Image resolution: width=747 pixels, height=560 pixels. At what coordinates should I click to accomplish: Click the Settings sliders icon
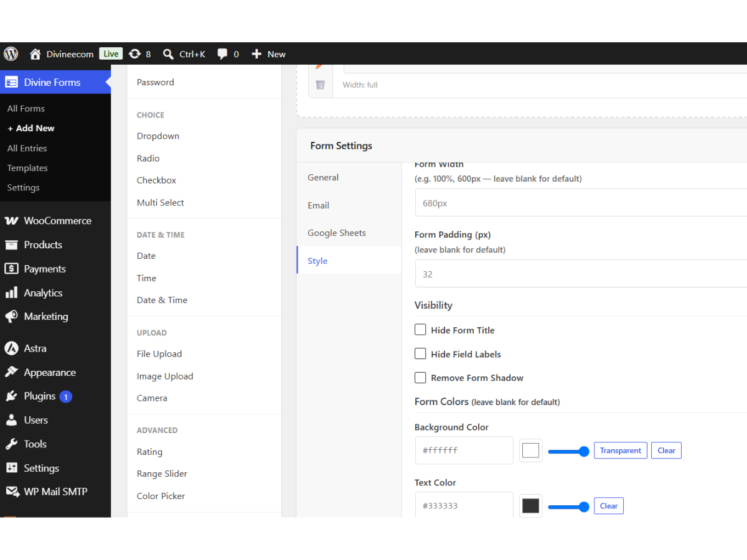(x=11, y=468)
